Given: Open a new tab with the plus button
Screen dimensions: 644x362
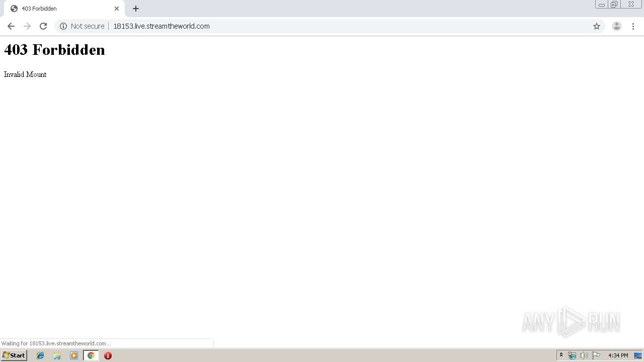Looking at the screenshot, I should point(136,9).
